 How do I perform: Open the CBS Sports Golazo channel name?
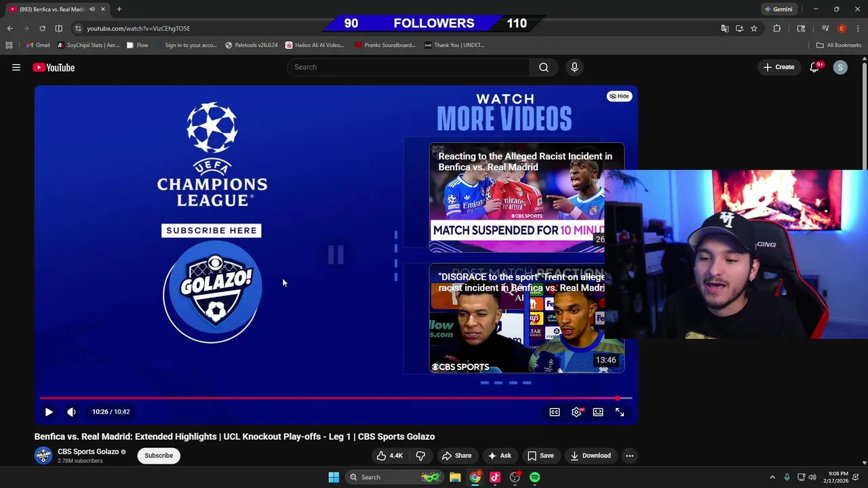pos(88,451)
